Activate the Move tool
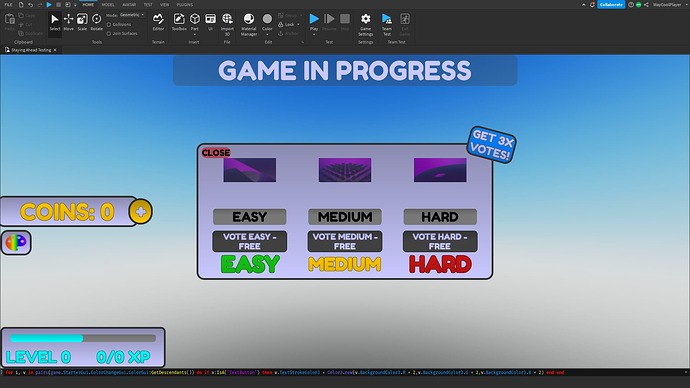This screenshot has width=690, height=388. click(69, 22)
